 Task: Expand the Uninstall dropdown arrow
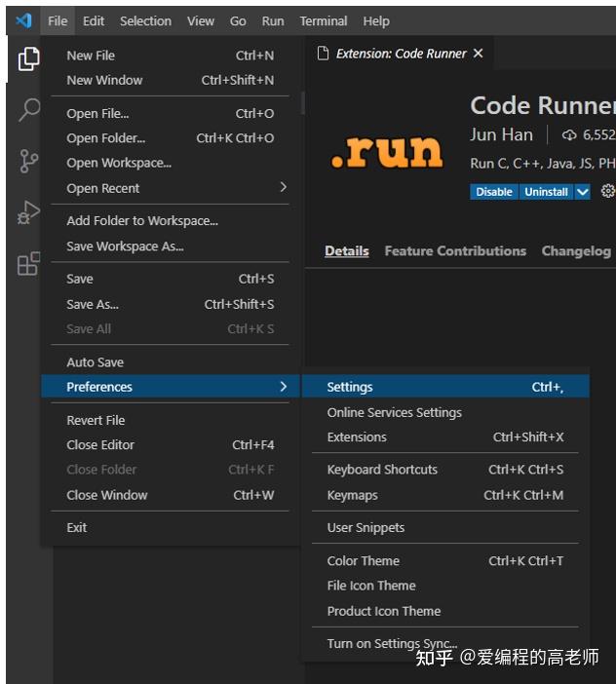coord(583,192)
